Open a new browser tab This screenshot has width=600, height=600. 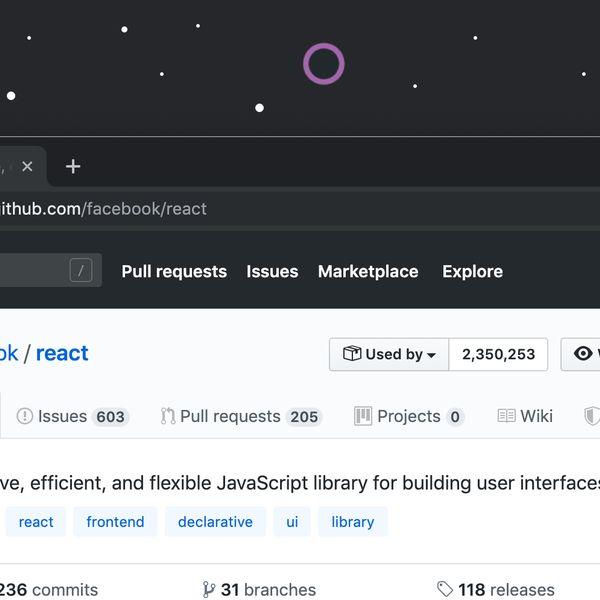pos(73,166)
